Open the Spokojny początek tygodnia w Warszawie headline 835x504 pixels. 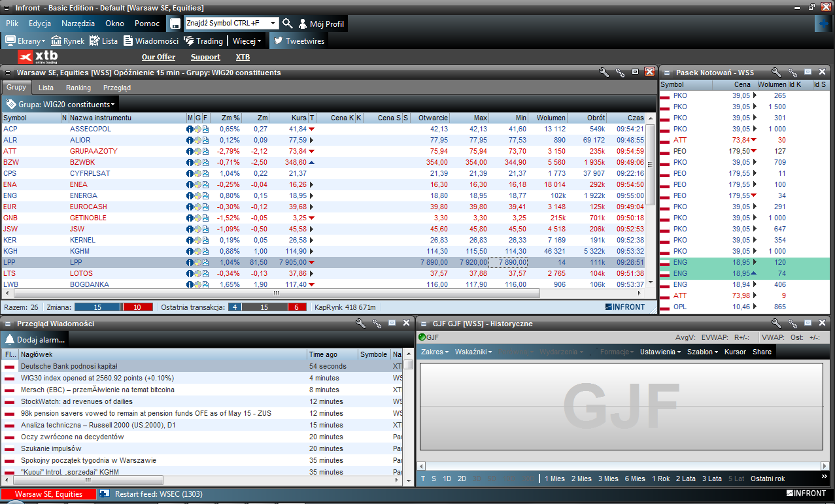[88, 460]
